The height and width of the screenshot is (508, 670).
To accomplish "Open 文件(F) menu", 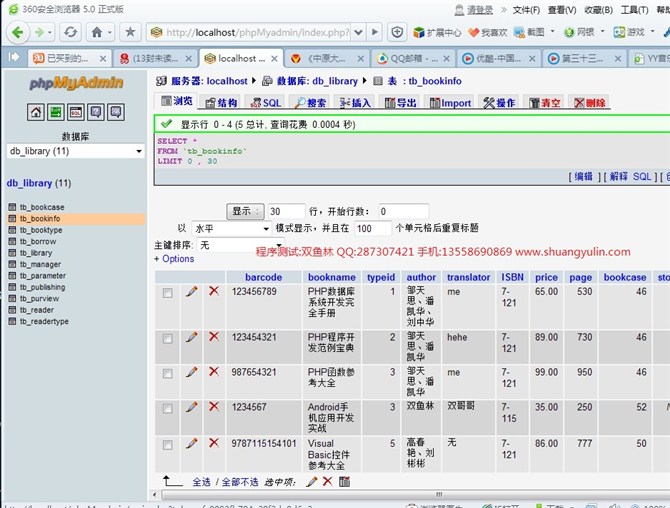I will pyautogui.click(x=526, y=10).
